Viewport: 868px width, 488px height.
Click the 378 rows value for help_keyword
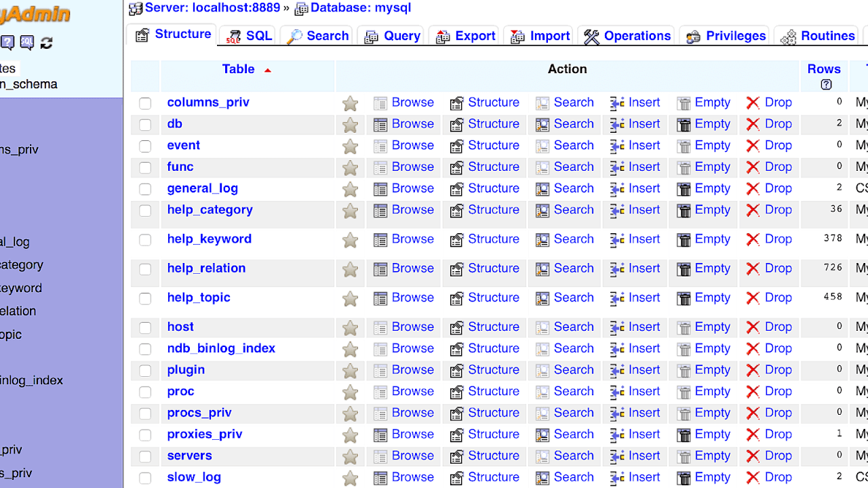point(833,239)
